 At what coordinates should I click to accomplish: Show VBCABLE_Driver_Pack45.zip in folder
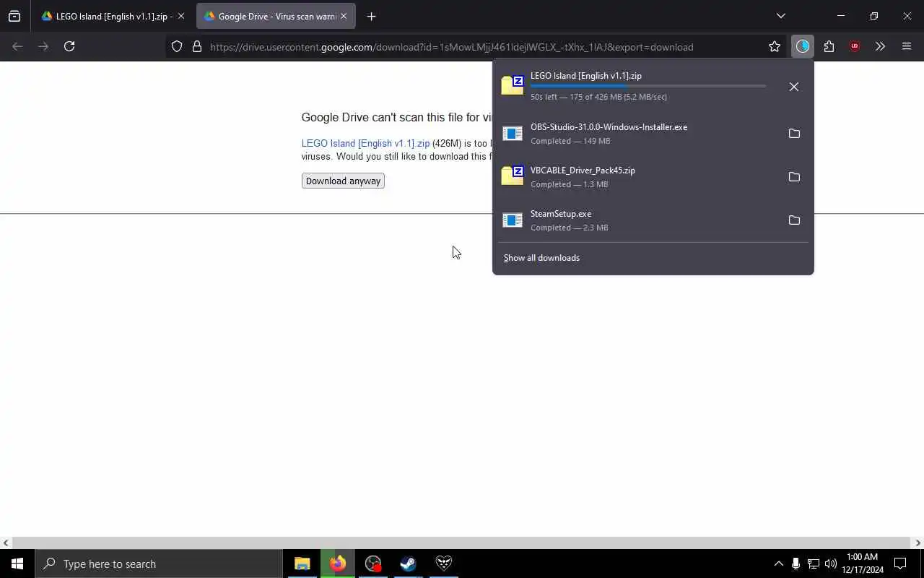pyautogui.click(x=794, y=177)
